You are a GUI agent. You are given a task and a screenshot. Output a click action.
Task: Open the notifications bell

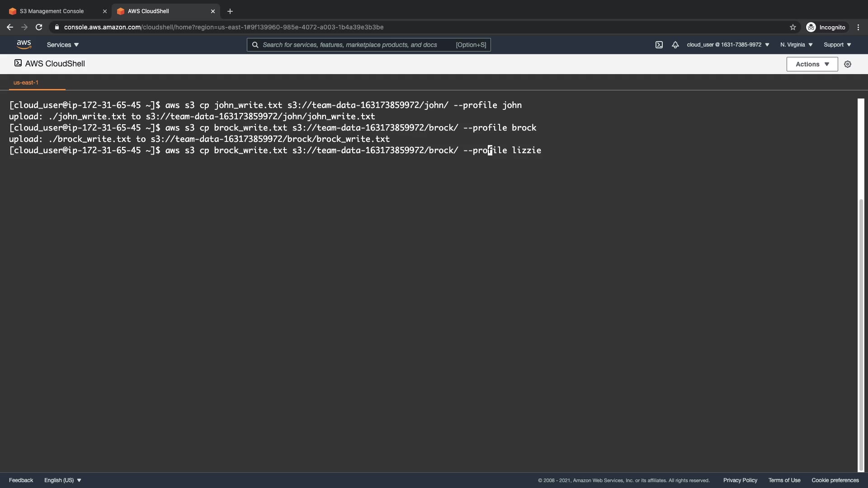[675, 45]
